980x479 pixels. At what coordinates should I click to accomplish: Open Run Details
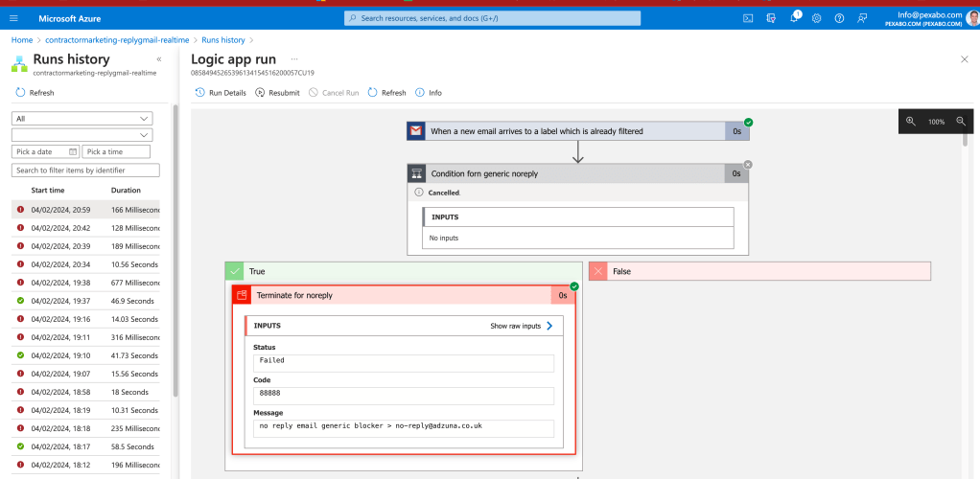221,92
